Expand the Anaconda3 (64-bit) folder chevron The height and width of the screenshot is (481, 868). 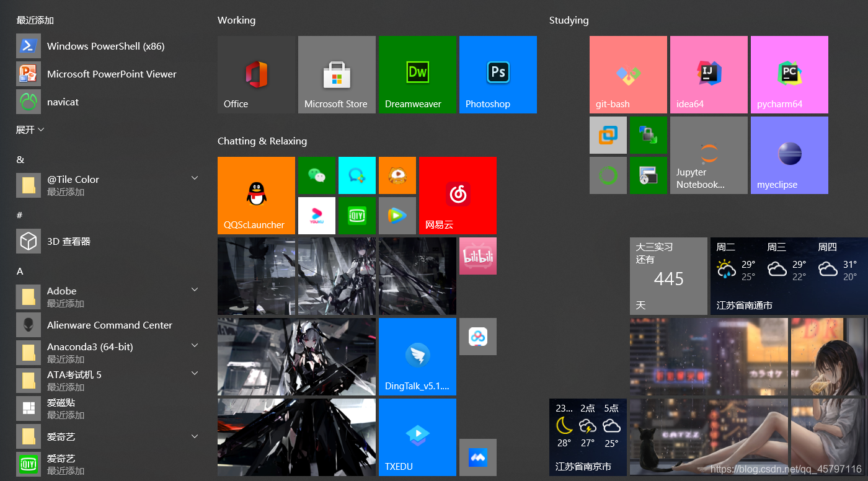(x=195, y=346)
